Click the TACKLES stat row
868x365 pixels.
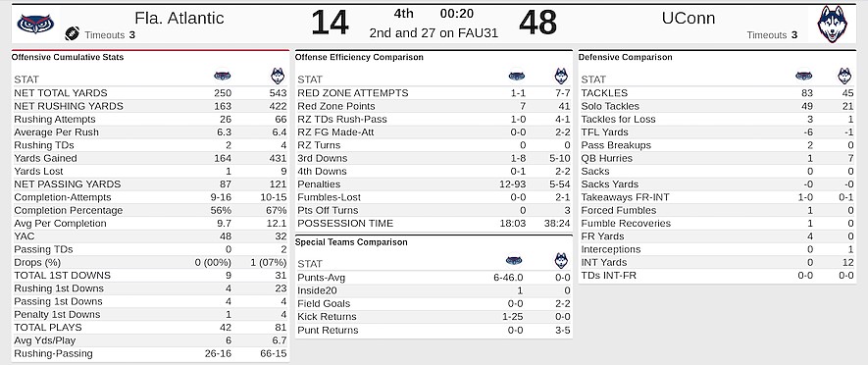pyautogui.click(x=717, y=93)
